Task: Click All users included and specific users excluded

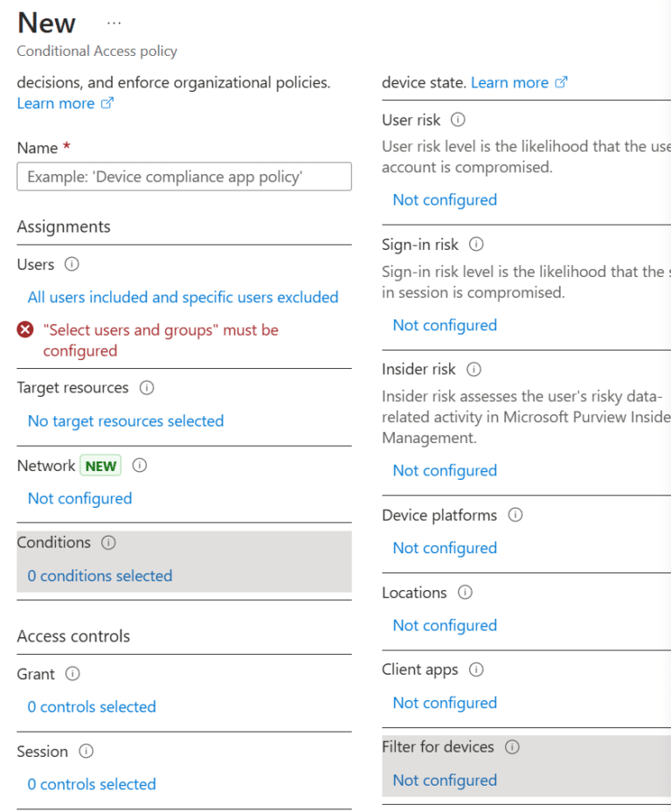Action: tap(183, 297)
